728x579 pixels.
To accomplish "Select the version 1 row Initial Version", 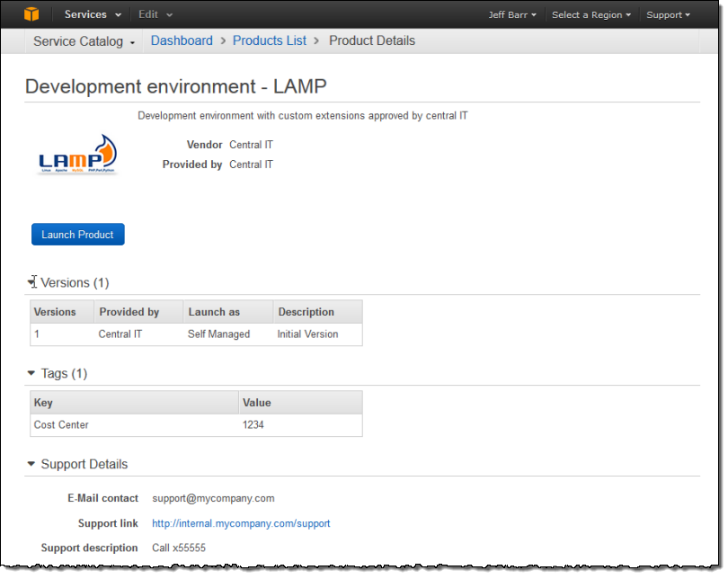I will [x=307, y=334].
